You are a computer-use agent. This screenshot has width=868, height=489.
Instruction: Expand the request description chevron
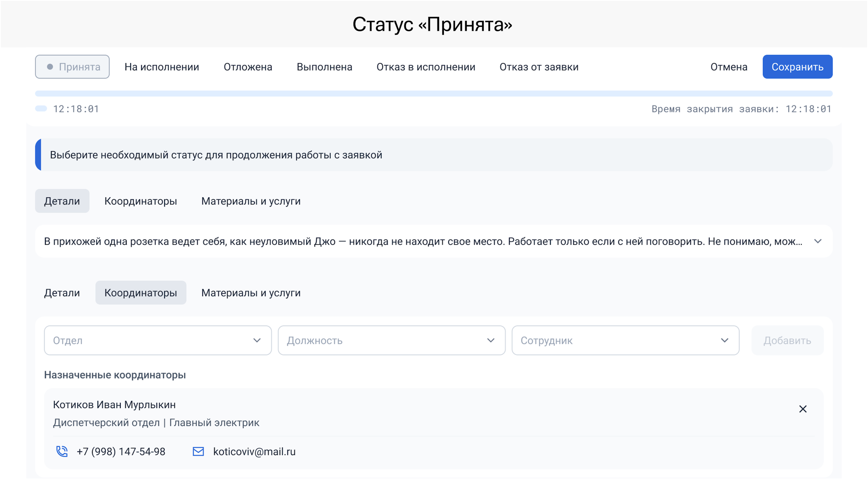(x=817, y=241)
